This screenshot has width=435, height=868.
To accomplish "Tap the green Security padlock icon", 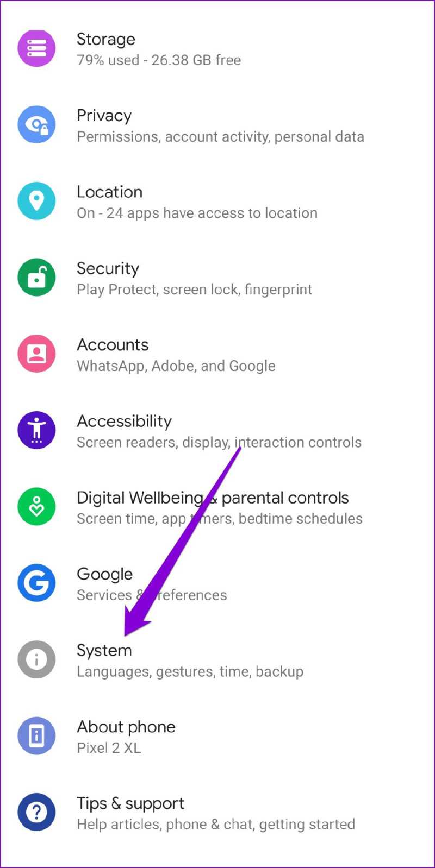I will [36, 278].
